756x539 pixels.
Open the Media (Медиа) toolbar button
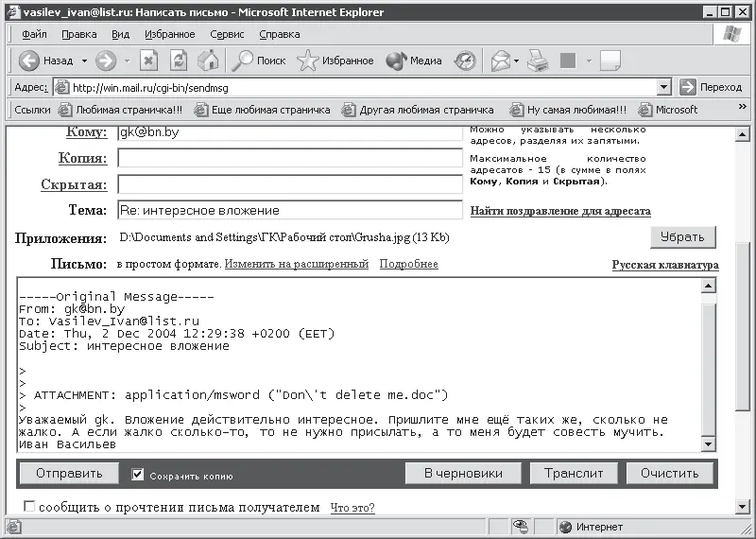tap(414, 61)
